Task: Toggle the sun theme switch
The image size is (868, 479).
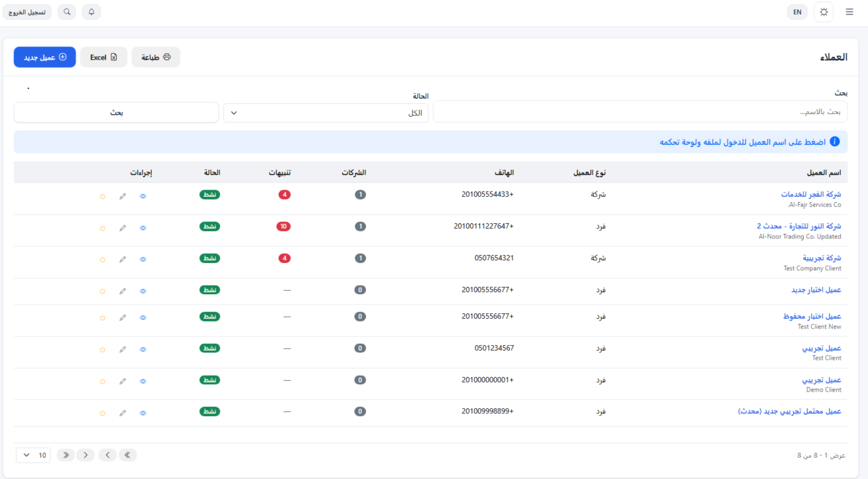Action: pos(824,12)
